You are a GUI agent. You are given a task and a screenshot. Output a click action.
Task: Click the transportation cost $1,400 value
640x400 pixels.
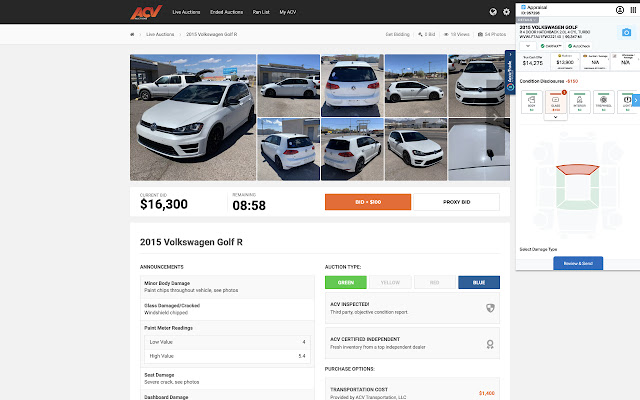click(487, 393)
